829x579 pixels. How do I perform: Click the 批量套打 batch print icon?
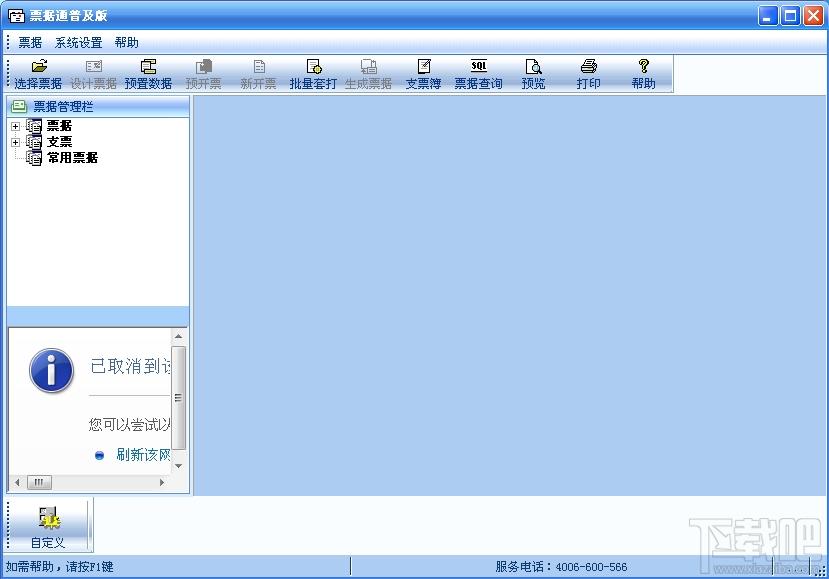point(313,74)
